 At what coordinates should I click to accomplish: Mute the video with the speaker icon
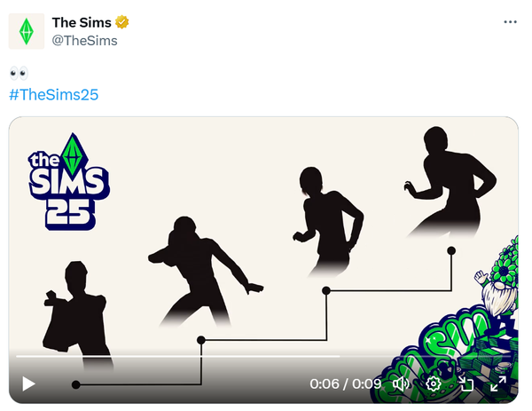(401, 383)
